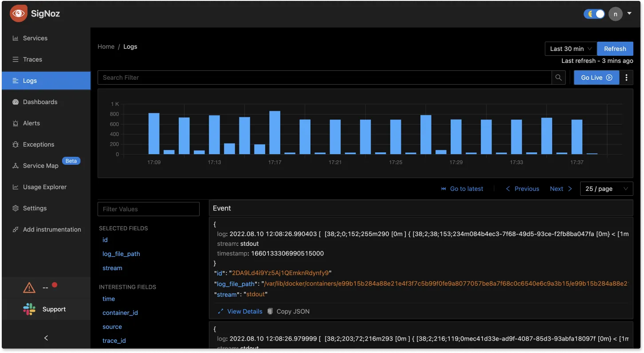
Task: Toggle the dark mode switch
Action: (594, 14)
